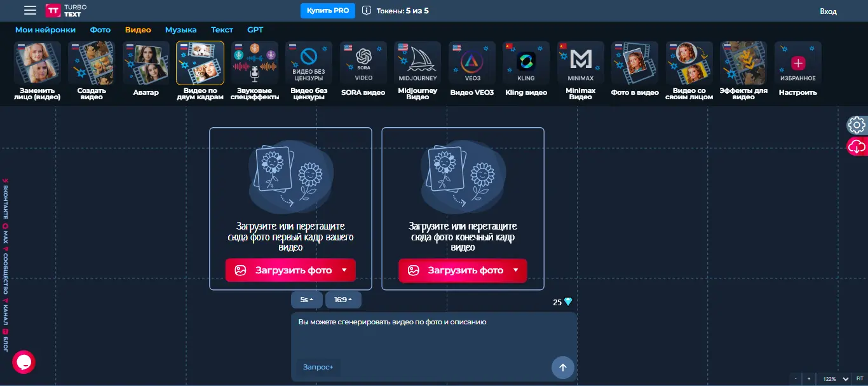Switch to the Музыка tab
Screen dimensions: 868x386
tap(180, 30)
